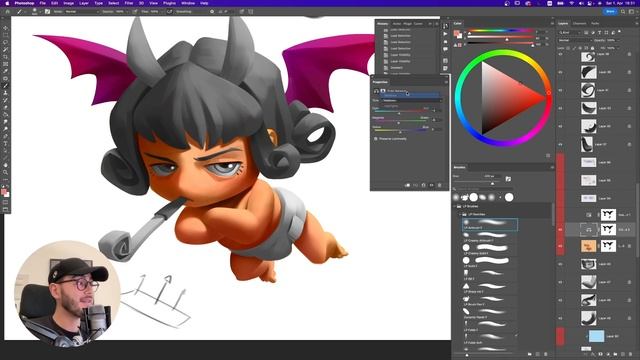Select the Eyedropper tool
Screen dimensions: 640x360
(5, 71)
